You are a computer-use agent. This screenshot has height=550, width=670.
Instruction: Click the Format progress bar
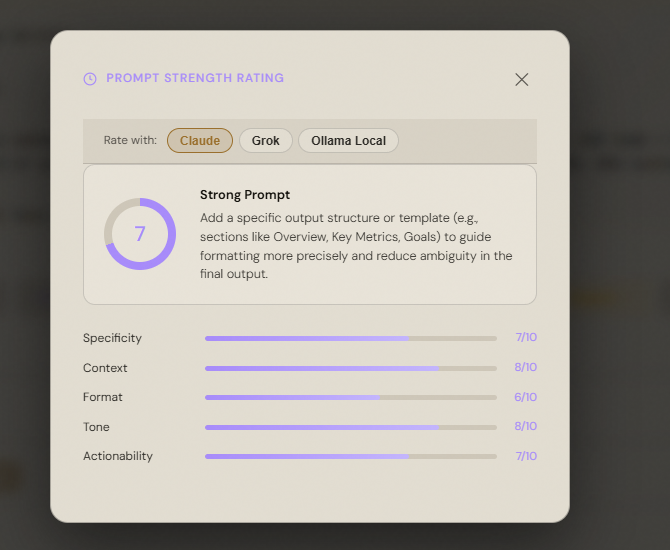point(351,397)
